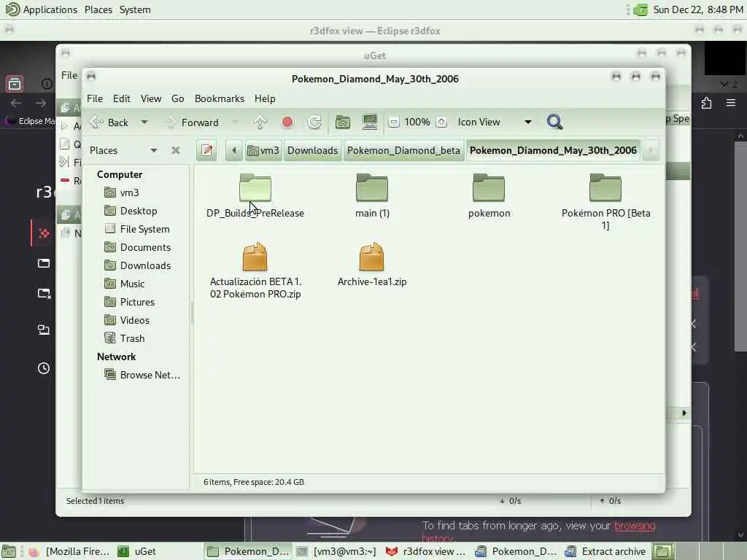The image size is (747, 560).
Task: Jump to Downloads in the path bar
Action: tap(312, 150)
